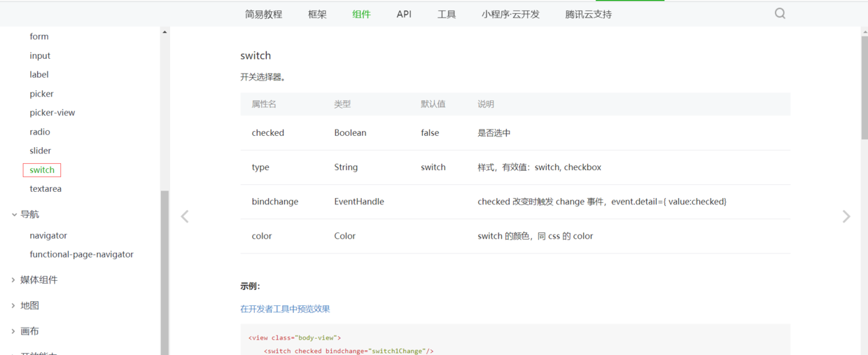Screen dimensions: 868x355
Task: Click the bindchange property cell
Action: (275, 202)
